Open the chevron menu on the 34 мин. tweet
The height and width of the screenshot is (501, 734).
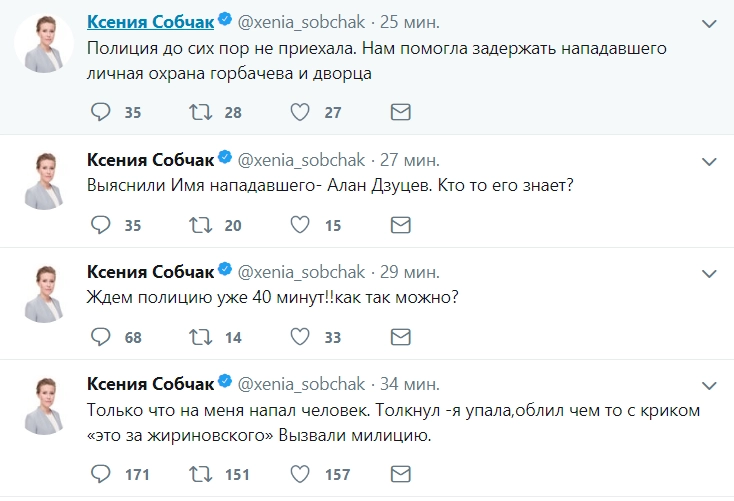(711, 384)
